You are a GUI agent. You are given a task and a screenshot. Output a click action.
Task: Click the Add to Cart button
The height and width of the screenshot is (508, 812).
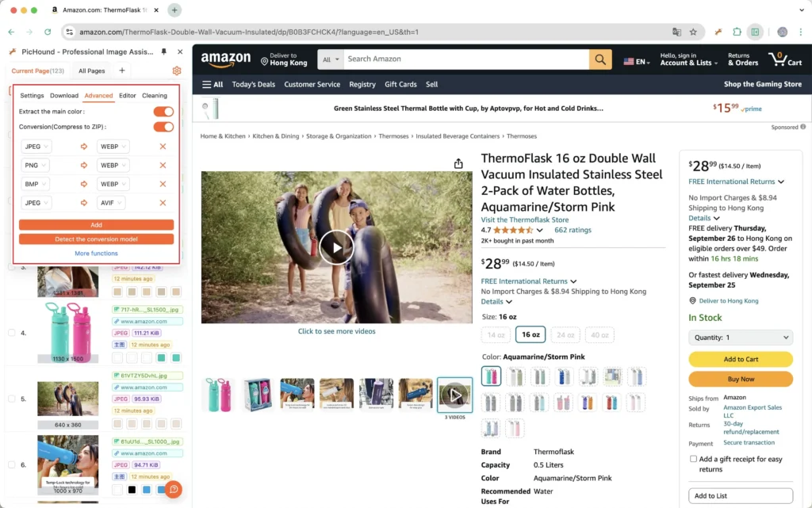pos(741,359)
